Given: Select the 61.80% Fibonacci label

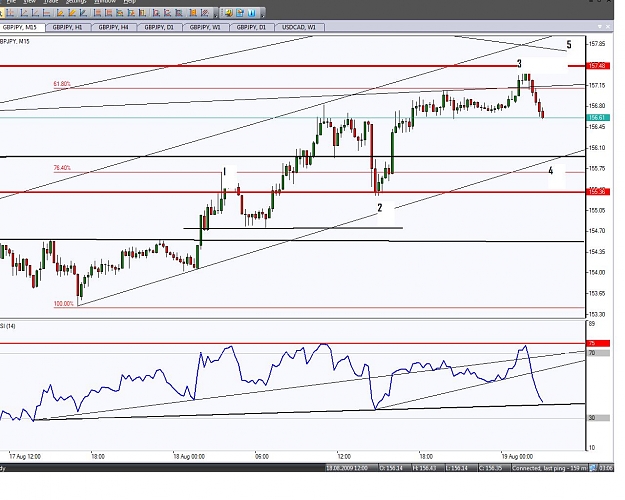Looking at the screenshot, I should 62,84.
